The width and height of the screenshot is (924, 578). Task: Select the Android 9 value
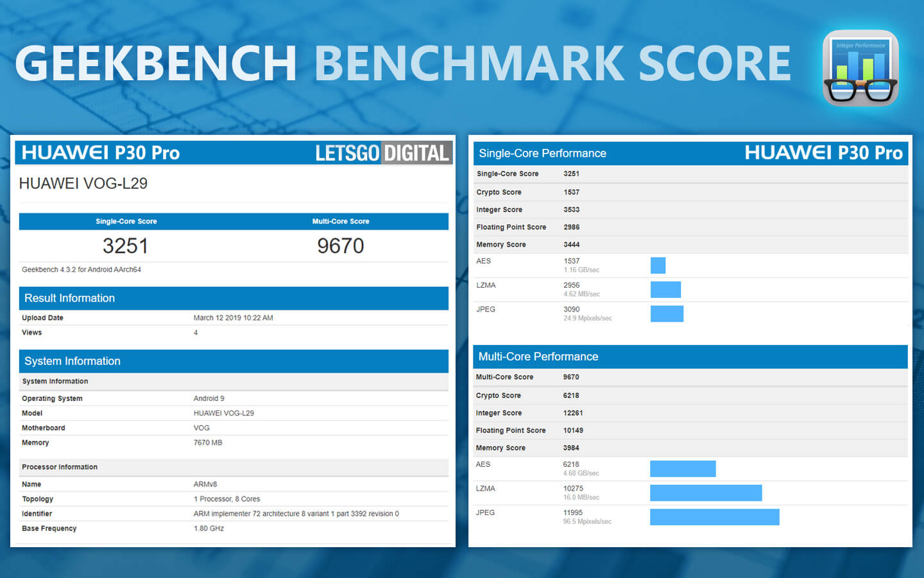(209, 399)
